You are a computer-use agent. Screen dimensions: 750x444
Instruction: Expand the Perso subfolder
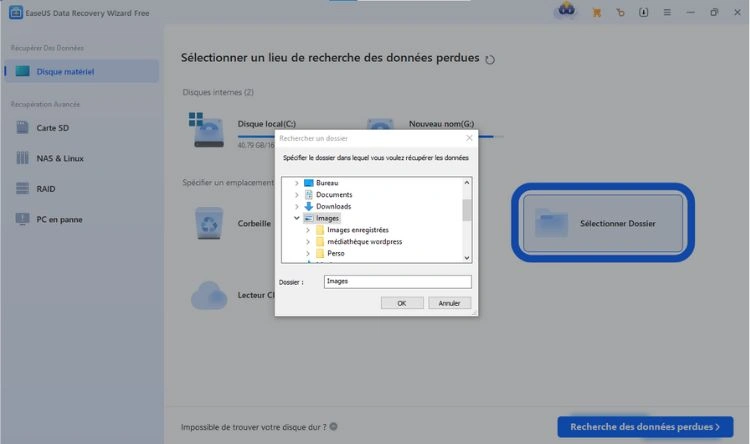tap(308, 253)
